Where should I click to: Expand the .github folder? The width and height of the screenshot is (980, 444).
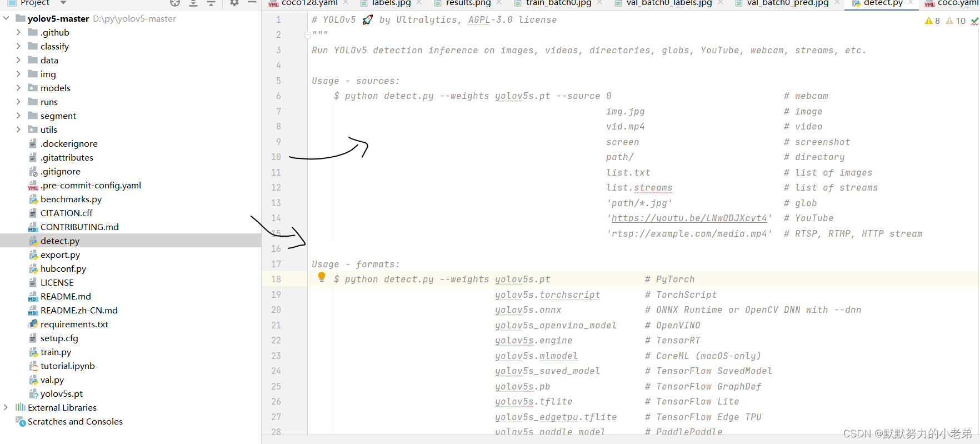point(18,32)
